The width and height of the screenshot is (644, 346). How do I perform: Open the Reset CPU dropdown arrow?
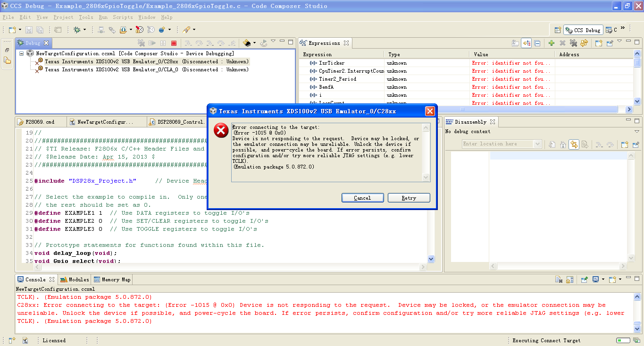point(254,43)
